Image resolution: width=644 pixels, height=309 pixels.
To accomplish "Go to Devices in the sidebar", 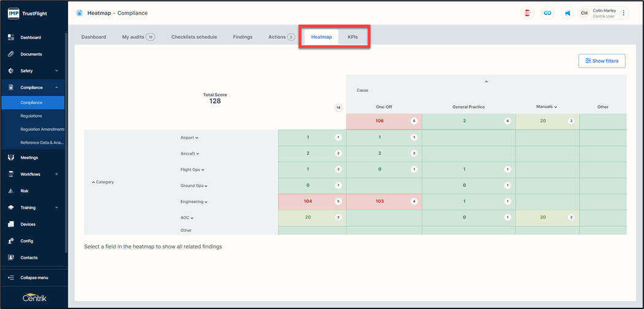I will pos(28,224).
